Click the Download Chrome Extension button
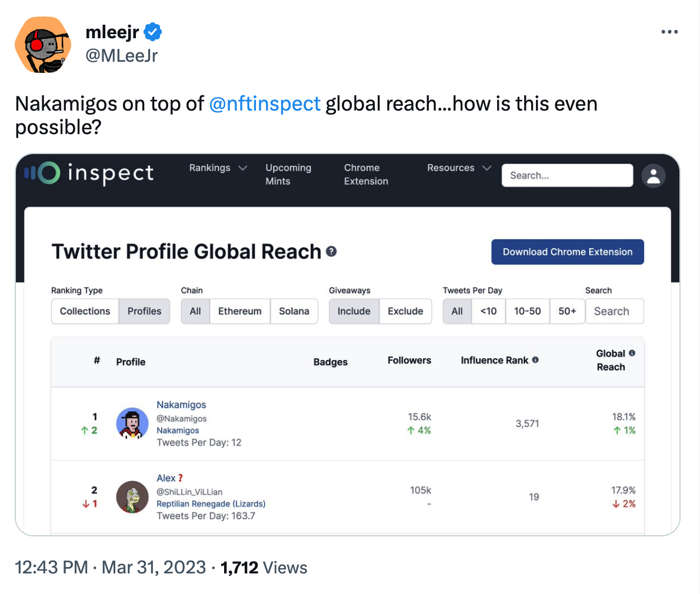 (568, 252)
